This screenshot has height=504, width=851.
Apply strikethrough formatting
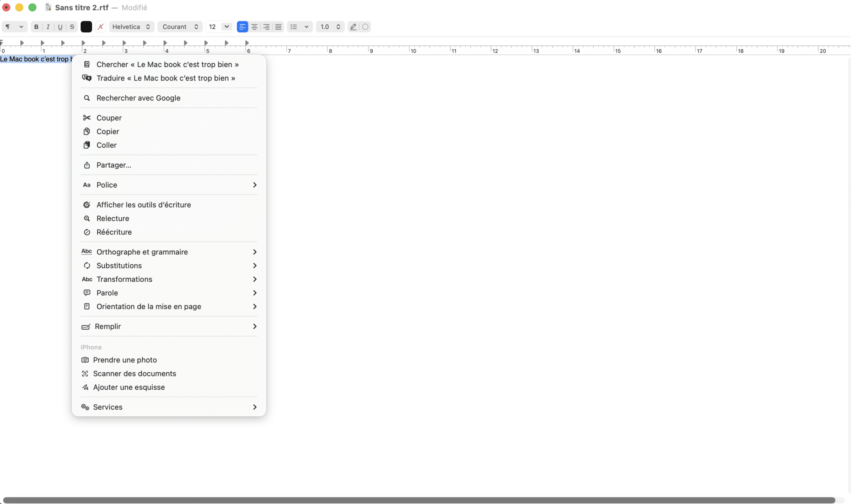pyautogui.click(x=72, y=27)
